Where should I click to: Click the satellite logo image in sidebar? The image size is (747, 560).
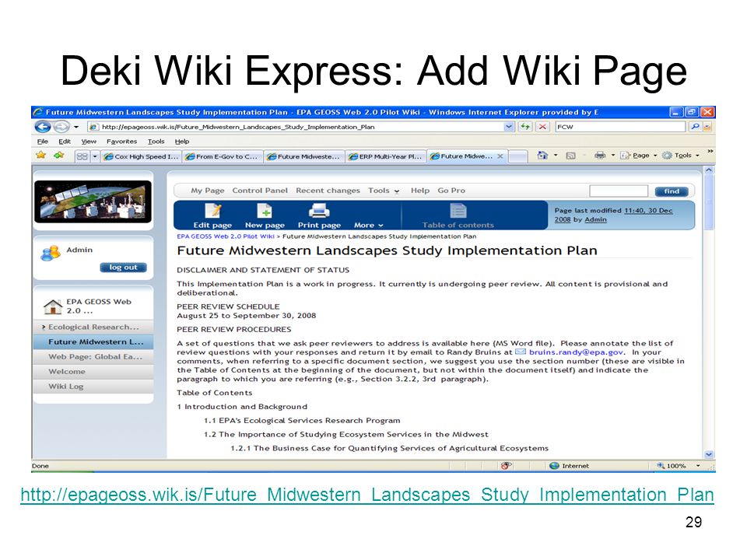(x=93, y=201)
